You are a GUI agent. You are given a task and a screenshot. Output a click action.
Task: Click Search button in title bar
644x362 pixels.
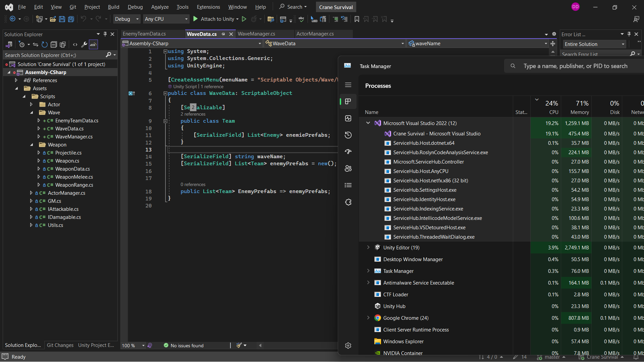293,7
